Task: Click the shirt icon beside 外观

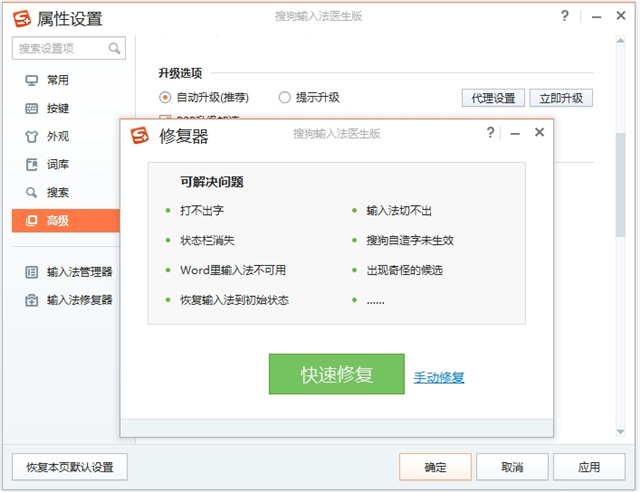Action: tap(31, 136)
